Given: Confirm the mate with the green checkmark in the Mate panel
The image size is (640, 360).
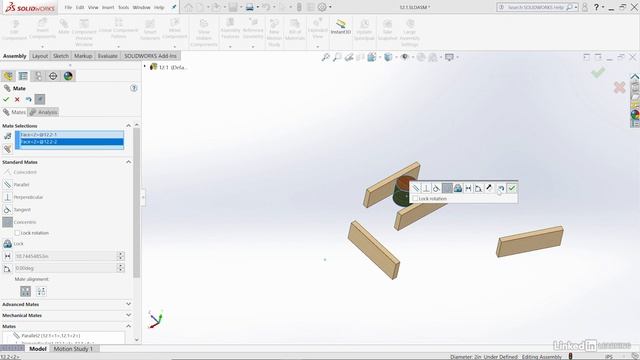Looking at the screenshot, I should click(6, 99).
